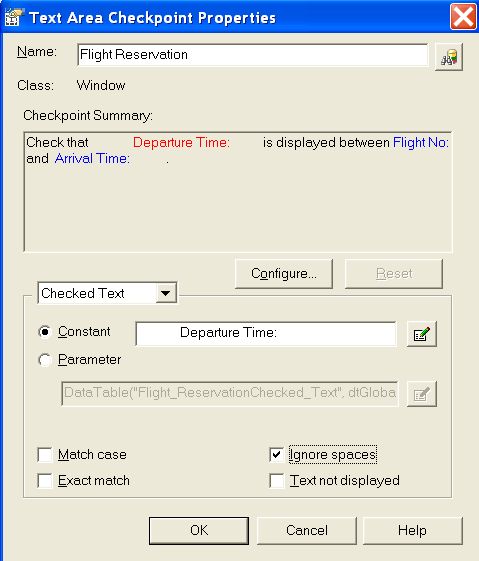Viewport: 479px width, 561px height.
Task: Click the Checkpoint Summary: label
Action: (x=88, y=116)
